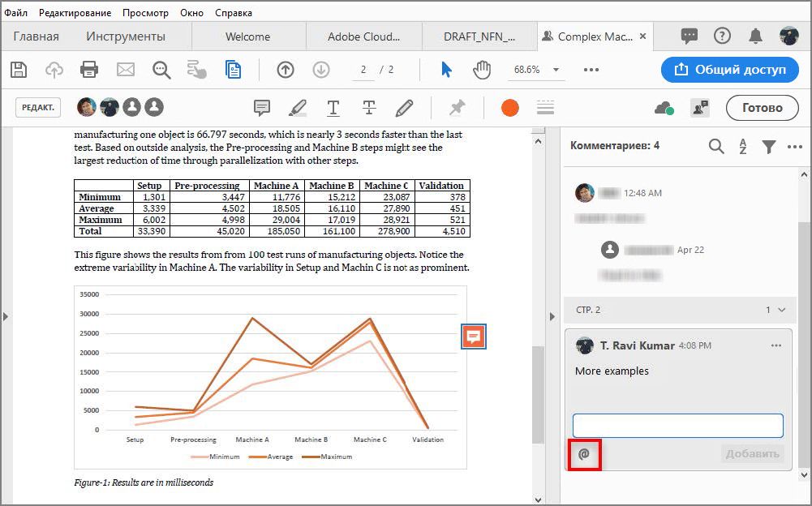Toggle the Keep tool selected pin

457,108
